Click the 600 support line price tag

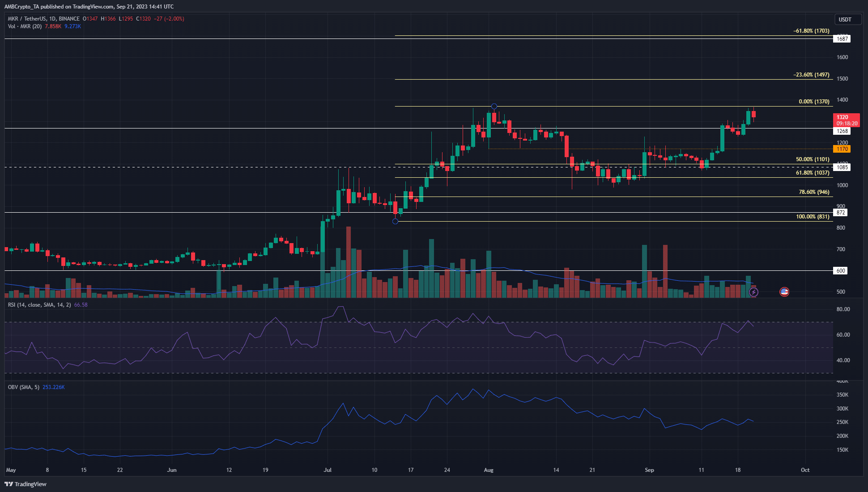[841, 271]
